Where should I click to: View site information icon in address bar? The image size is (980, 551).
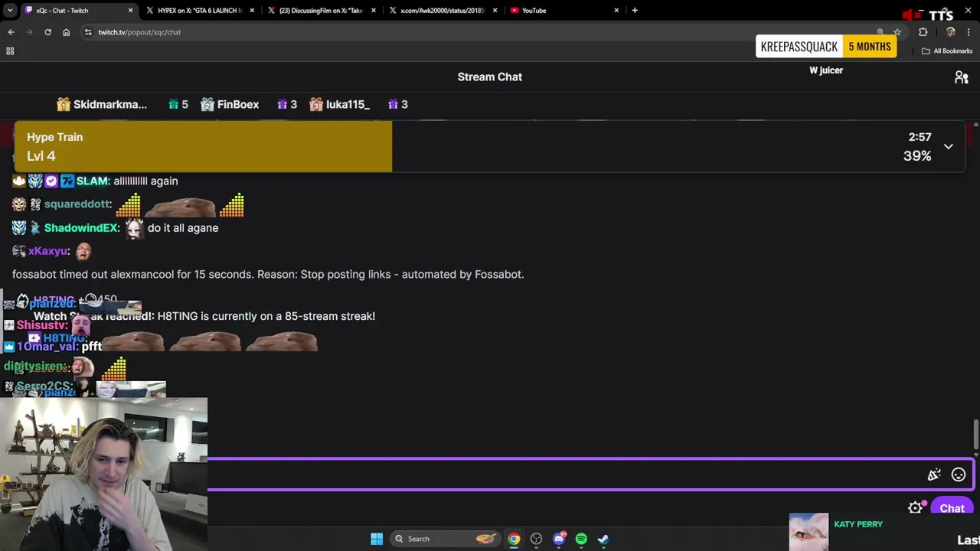point(88,32)
